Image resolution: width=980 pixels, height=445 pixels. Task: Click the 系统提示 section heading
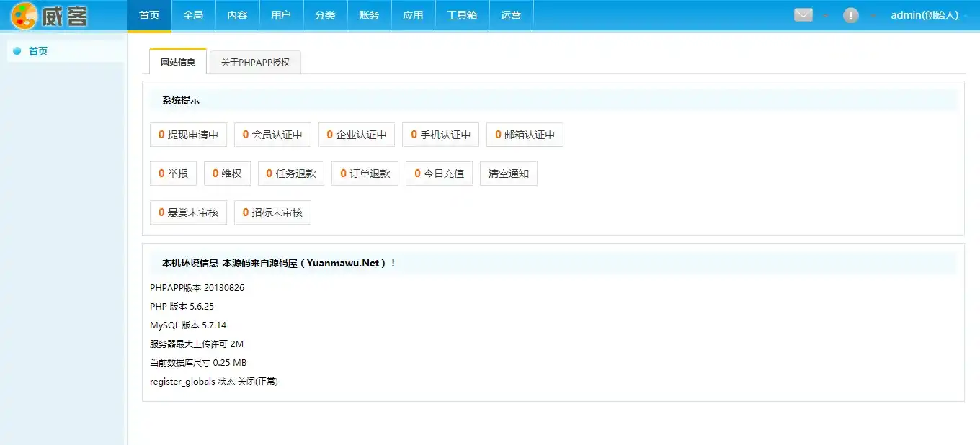click(x=181, y=101)
